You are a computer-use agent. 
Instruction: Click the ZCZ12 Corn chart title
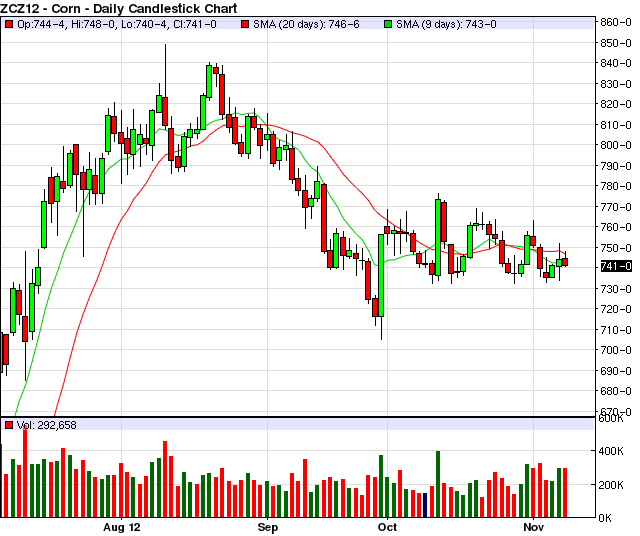(118, 8)
